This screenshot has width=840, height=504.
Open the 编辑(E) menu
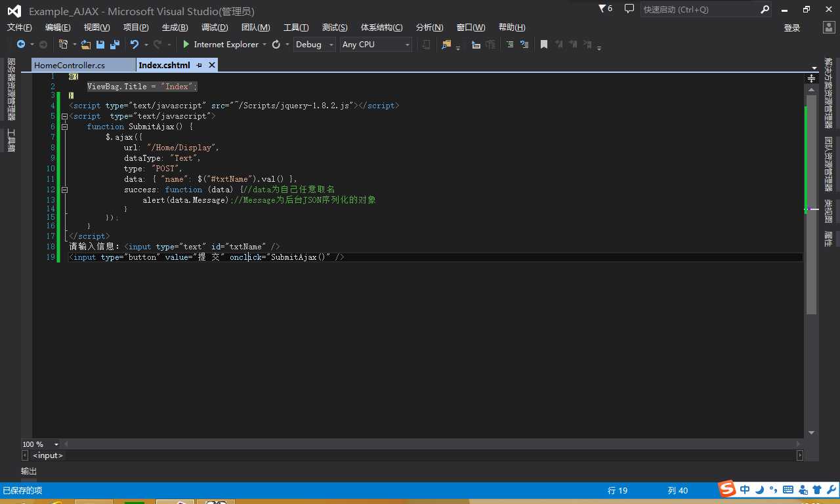point(58,27)
